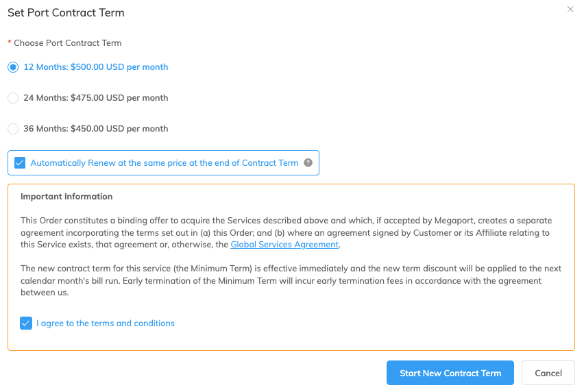Click the "Set Port Contract Term" dialog title
Image resolution: width=584 pixels, height=392 pixels.
66,13
